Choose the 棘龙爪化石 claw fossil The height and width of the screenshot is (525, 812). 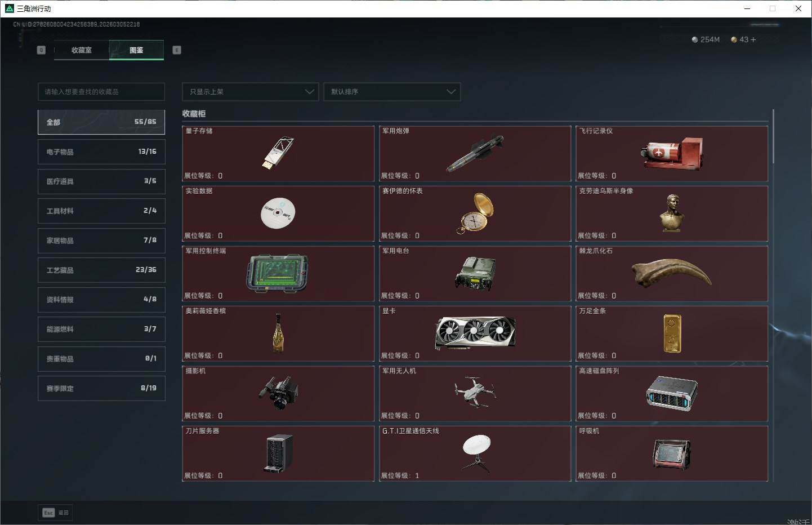coord(672,273)
